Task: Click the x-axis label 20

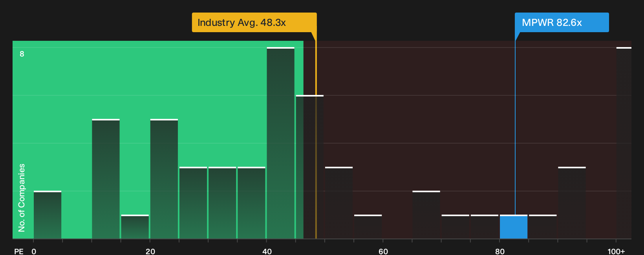Action: tap(150, 251)
